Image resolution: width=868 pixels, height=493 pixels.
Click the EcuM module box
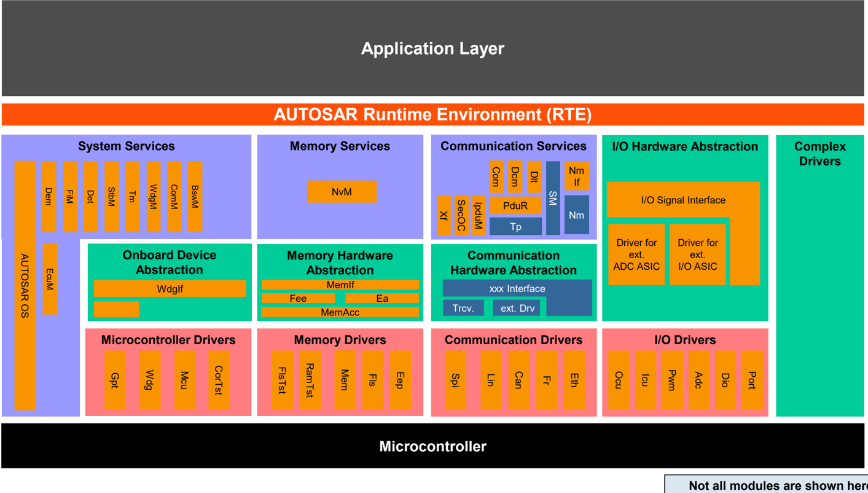tap(50, 279)
